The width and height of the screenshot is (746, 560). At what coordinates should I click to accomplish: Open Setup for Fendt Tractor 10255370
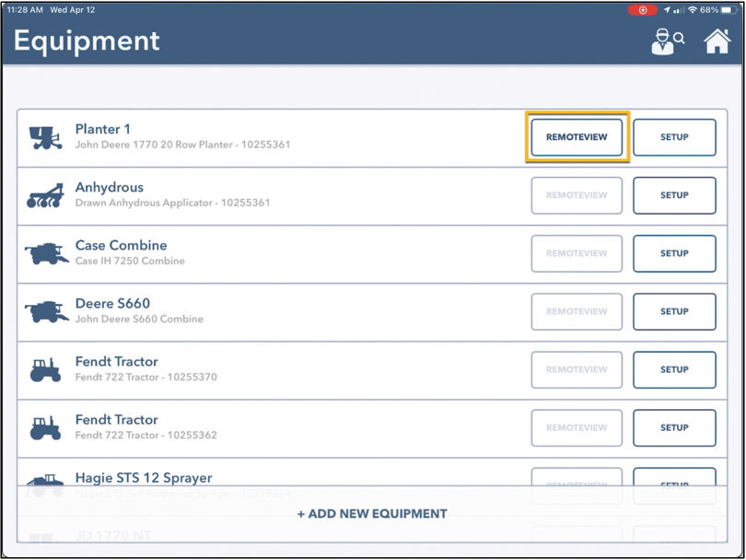tap(674, 369)
